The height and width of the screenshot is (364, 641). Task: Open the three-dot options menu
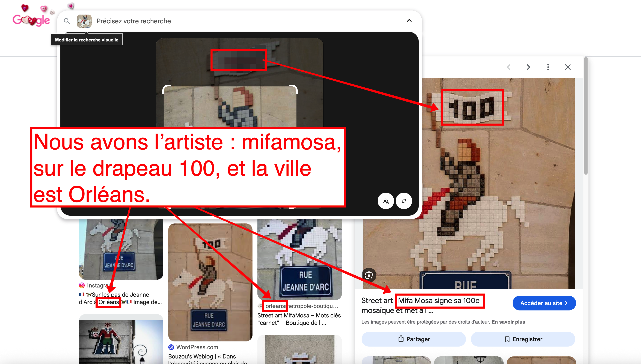pyautogui.click(x=548, y=67)
